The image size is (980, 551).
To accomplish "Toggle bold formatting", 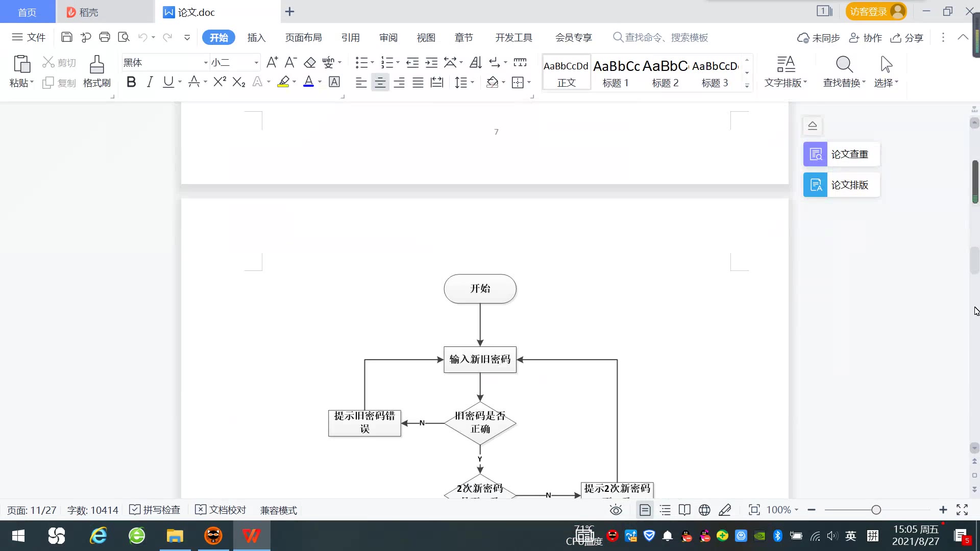I will [131, 82].
